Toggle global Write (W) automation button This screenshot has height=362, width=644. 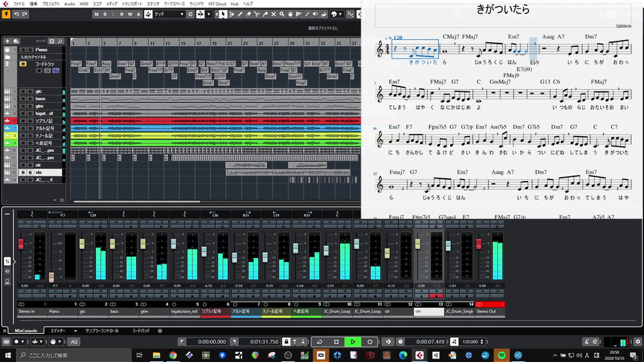(x=129, y=14)
